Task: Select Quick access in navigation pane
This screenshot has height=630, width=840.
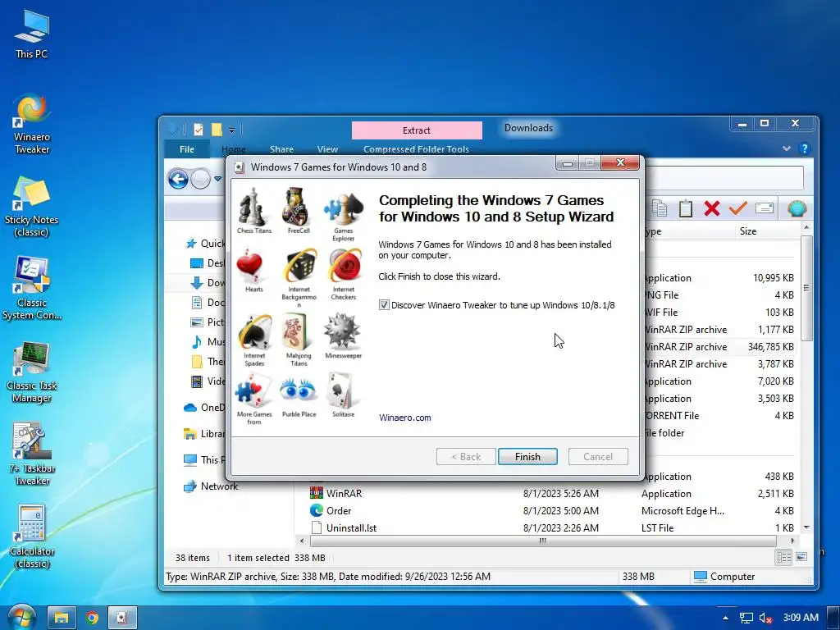Action: 205,243
